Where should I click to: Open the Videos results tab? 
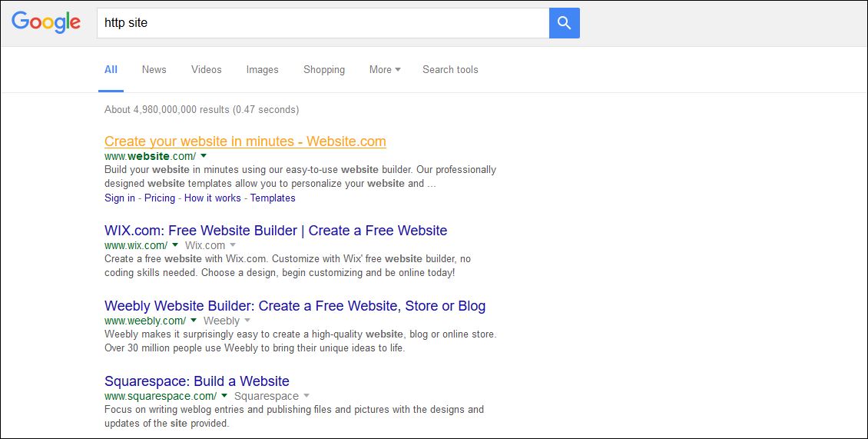[x=206, y=69]
